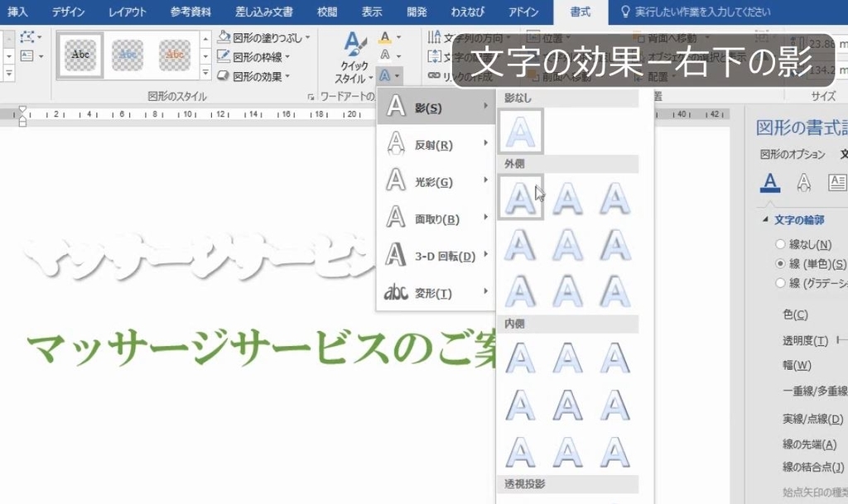This screenshot has height=504, width=848.
Task: Switch to the デザイン ribbon tab
Action: point(68,12)
